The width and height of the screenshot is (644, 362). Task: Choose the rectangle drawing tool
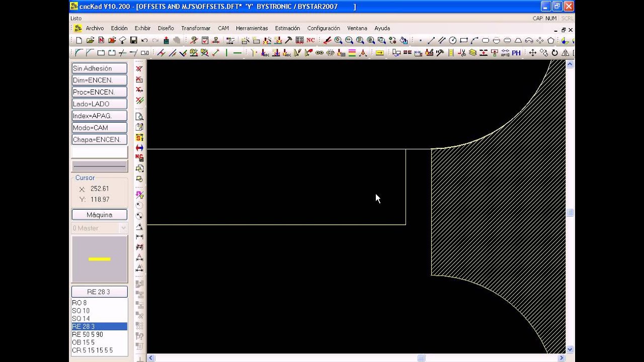(464, 40)
